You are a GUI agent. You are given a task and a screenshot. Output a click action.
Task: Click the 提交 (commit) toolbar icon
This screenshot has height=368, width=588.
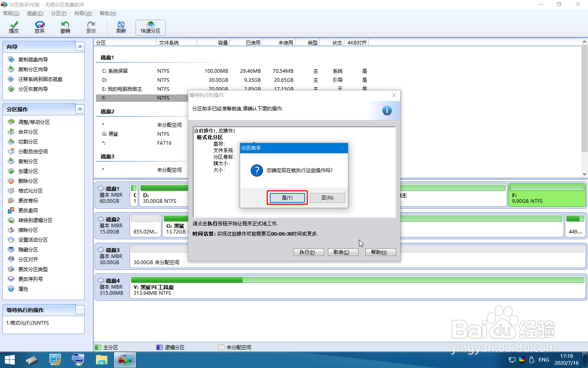[x=14, y=27]
